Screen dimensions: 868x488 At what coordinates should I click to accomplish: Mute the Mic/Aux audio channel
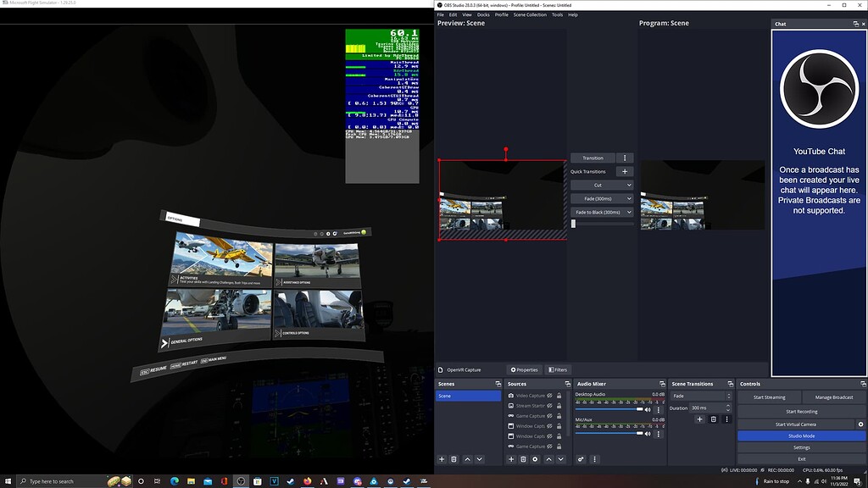pos(648,433)
